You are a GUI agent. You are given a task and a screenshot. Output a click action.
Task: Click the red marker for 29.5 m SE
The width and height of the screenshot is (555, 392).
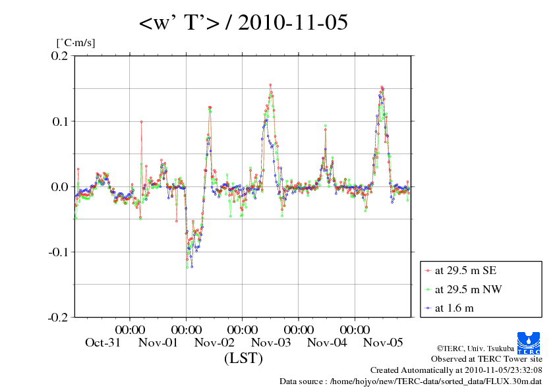[428, 270]
